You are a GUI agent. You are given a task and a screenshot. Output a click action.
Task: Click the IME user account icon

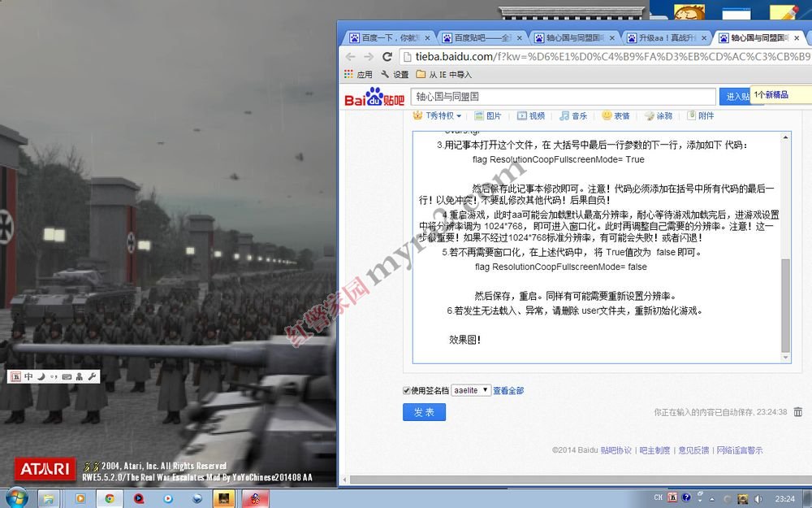(80, 377)
